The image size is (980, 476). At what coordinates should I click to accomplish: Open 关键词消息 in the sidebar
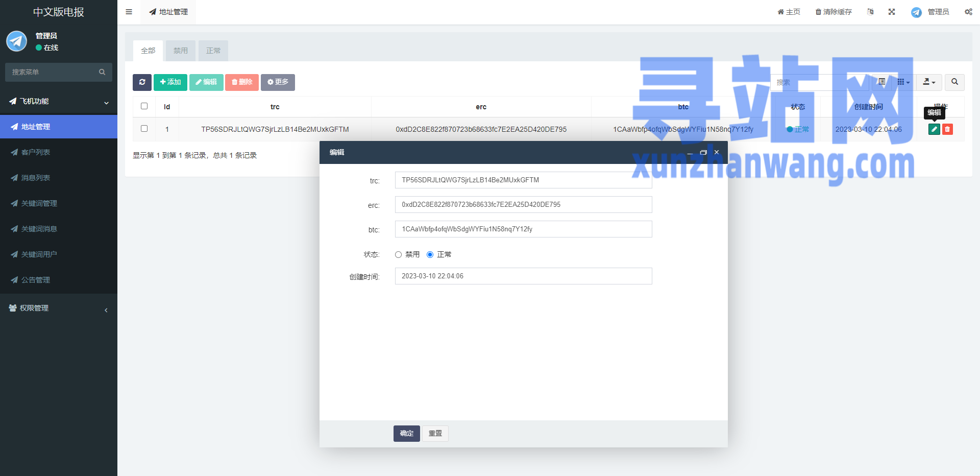(59, 229)
